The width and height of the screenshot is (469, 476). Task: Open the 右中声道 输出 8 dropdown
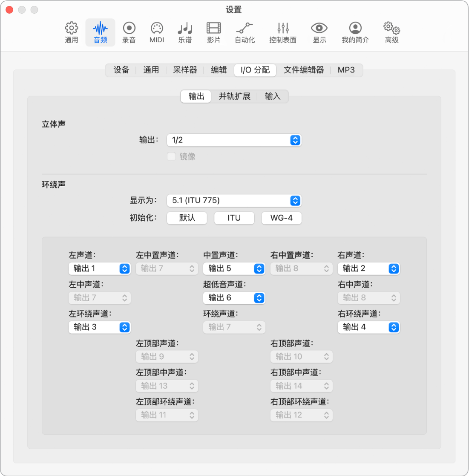pos(368,298)
